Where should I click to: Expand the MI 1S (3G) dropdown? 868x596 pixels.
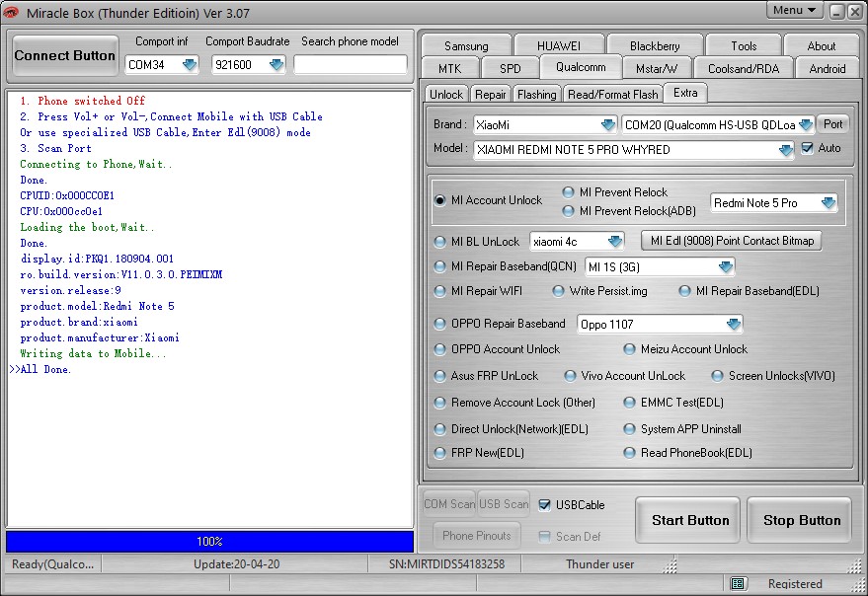[x=725, y=267]
